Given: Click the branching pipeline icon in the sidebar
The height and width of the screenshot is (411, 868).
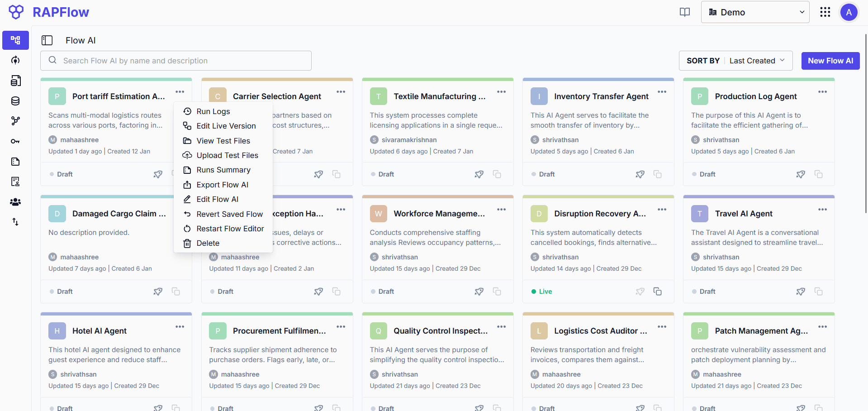Looking at the screenshot, I should pos(15,121).
